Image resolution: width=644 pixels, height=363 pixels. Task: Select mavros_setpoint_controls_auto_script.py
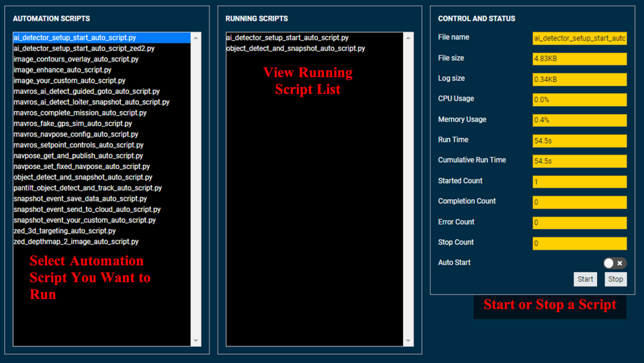tap(102, 145)
